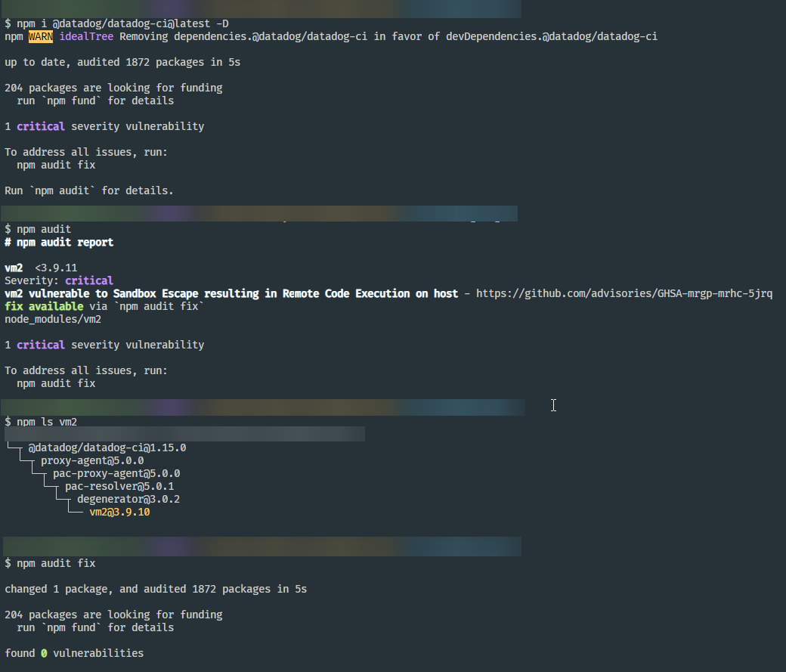
Task: Click the 'Severity: critical' line
Action: pyautogui.click(x=59, y=281)
